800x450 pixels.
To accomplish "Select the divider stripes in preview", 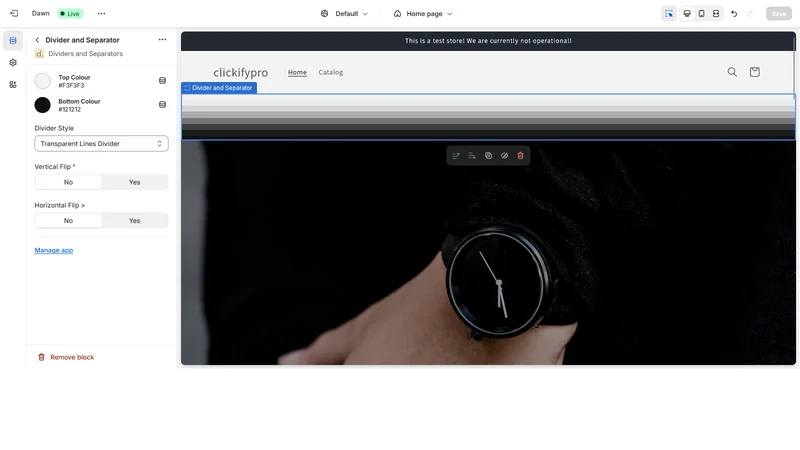I will pos(488,117).
